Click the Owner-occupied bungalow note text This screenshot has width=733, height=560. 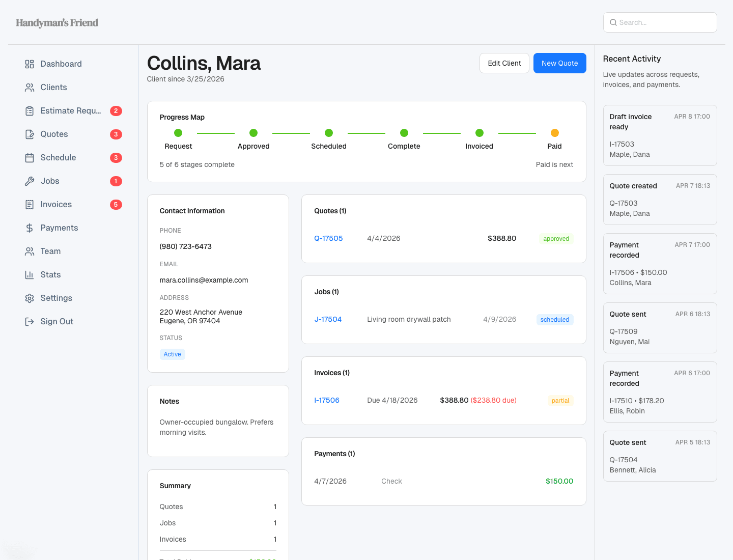[217, 427]
